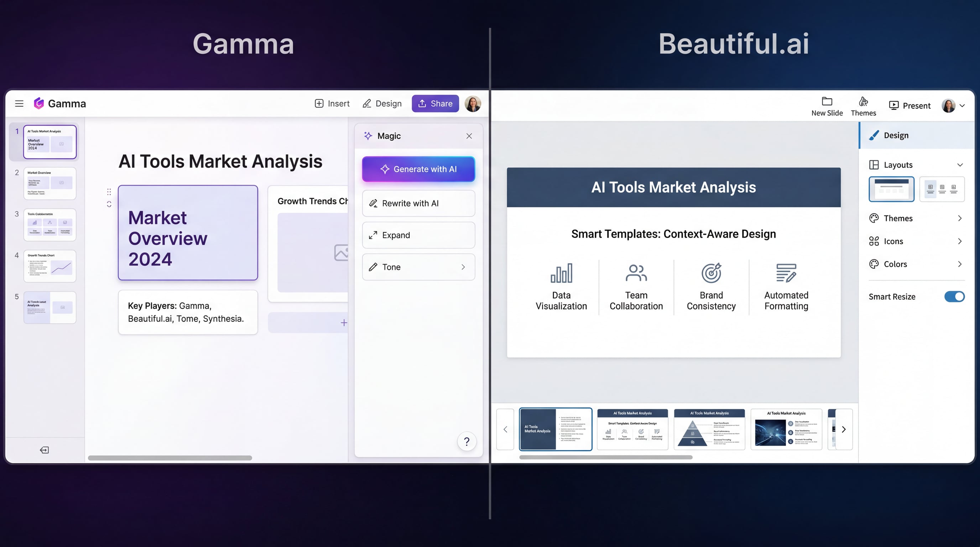Image resolution: width=980 pixels, height=547 pixels.
Task: Click the Gamma horizontal scrollbar
Action: (x=170, y=458)
